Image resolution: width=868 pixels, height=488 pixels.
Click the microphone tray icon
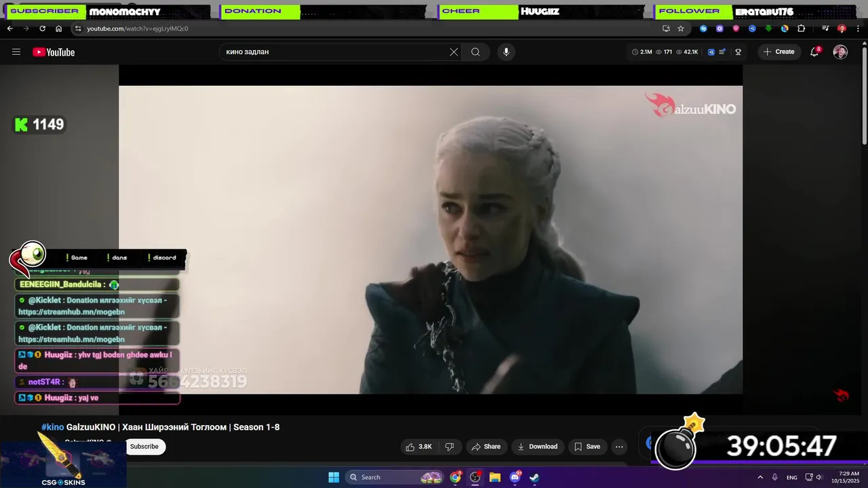click(x=775, y=477)
